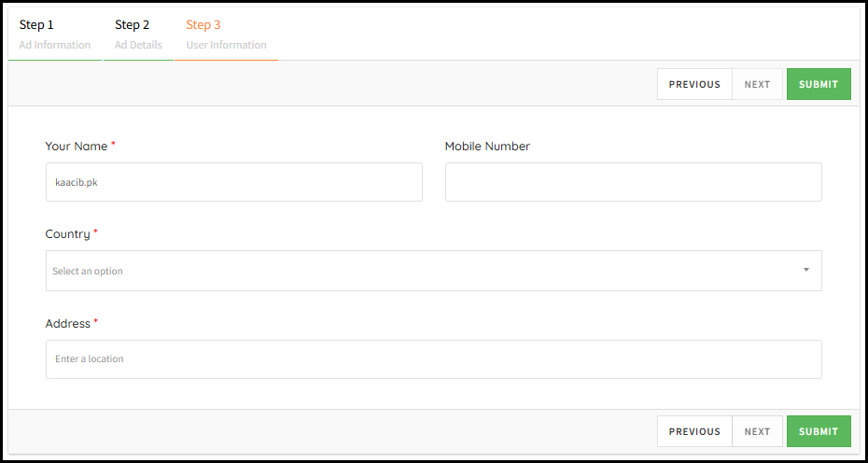Expand the Country dropdown arrow
868x463 pixels.
805,271
